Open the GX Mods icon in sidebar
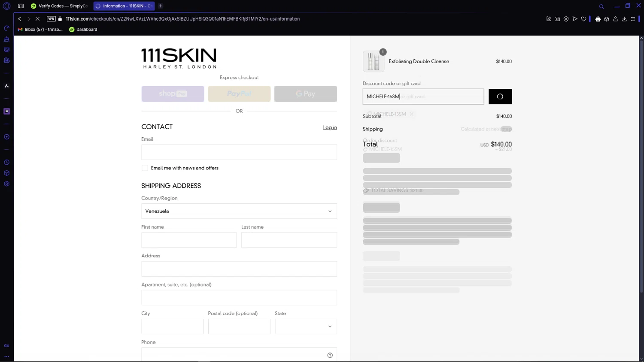644x362 pixels. [x=7, y=60]
